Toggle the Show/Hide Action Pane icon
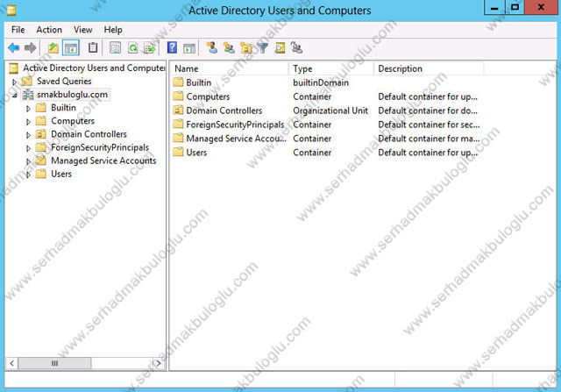The image size is (561, 392). tap(189, 48)
